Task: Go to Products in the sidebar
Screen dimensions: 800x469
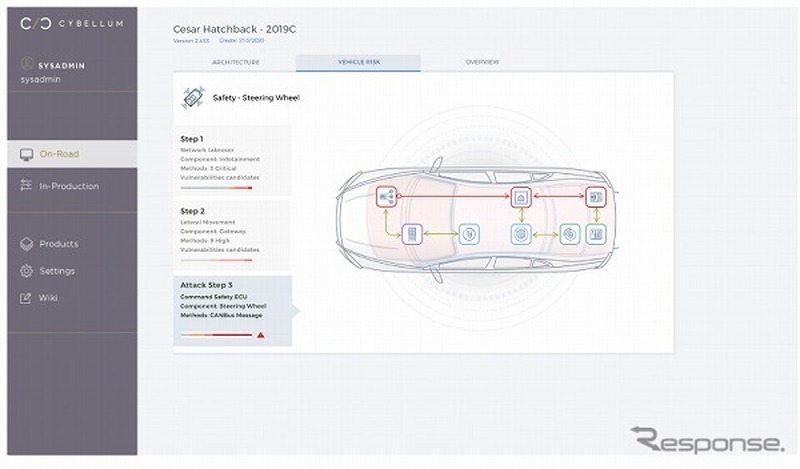Action: 58,244
